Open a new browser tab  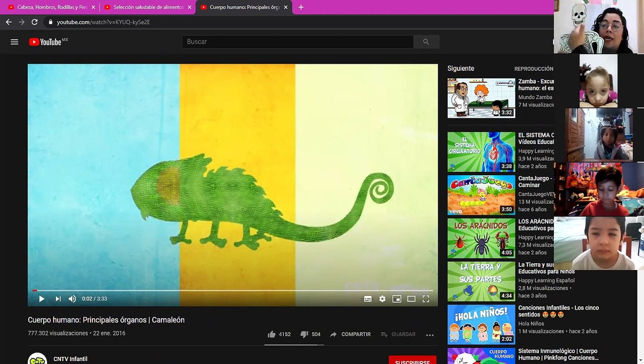pyautogui.click(x=301, y=8)
